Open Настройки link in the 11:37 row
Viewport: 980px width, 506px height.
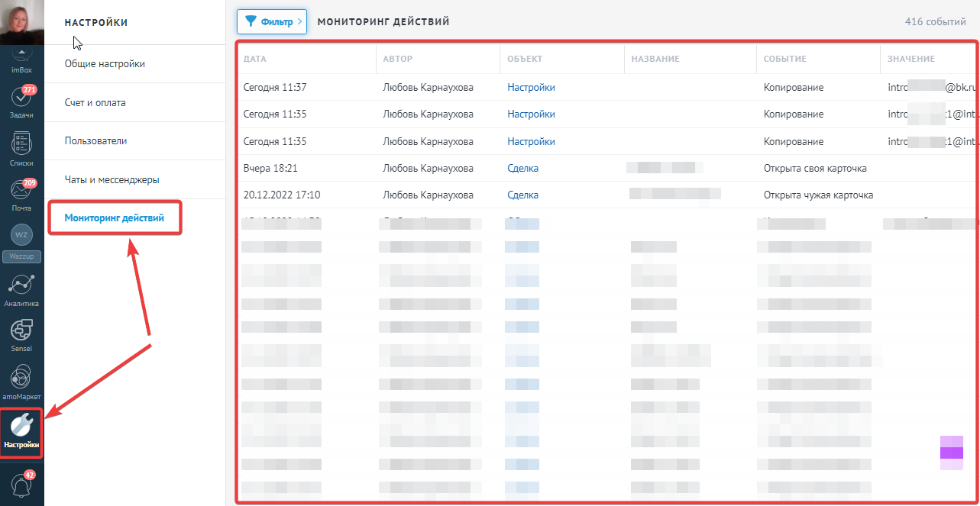[x=531, y=88]
